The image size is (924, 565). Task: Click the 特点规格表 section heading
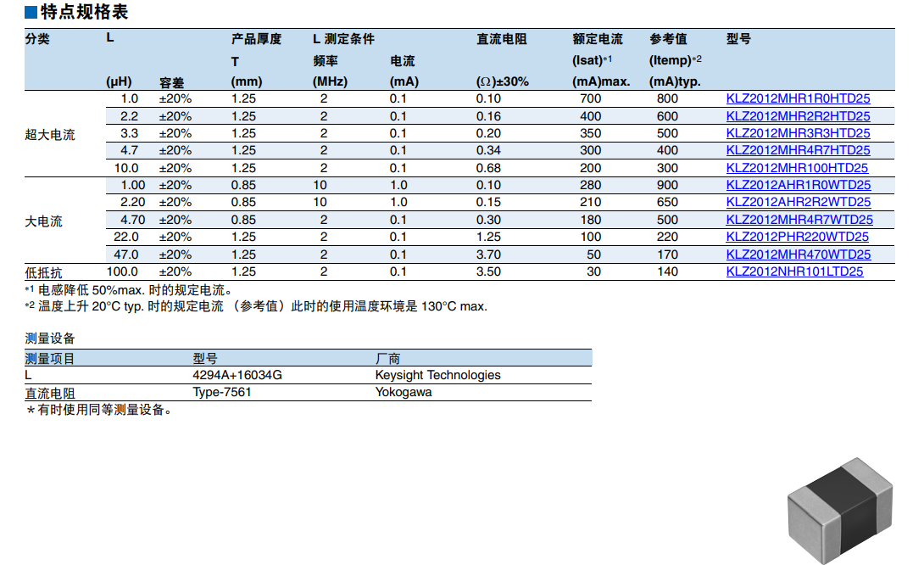(x=84, y=12)
